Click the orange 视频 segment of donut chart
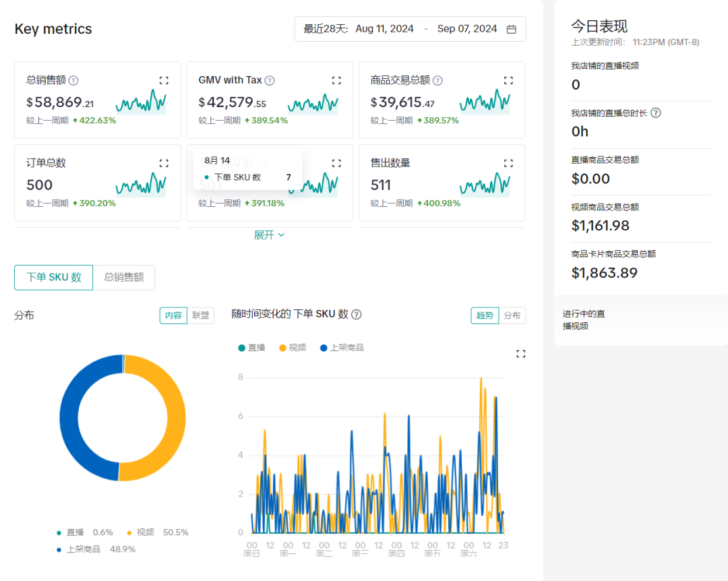This screenshot has height=581, width=728. [175, 418]
